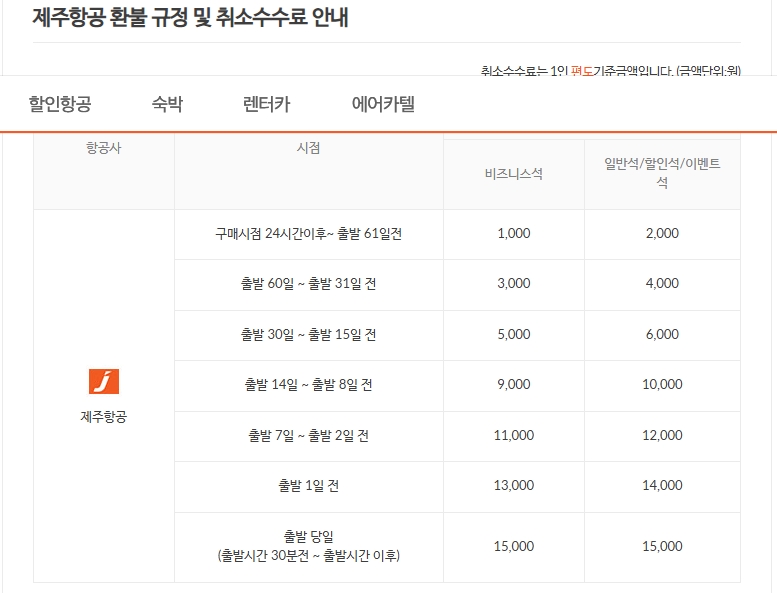The height and width of the screenshot is (593, 777).
Task: Switch to the 숙박 tab
Action: (x=167, y=104)
